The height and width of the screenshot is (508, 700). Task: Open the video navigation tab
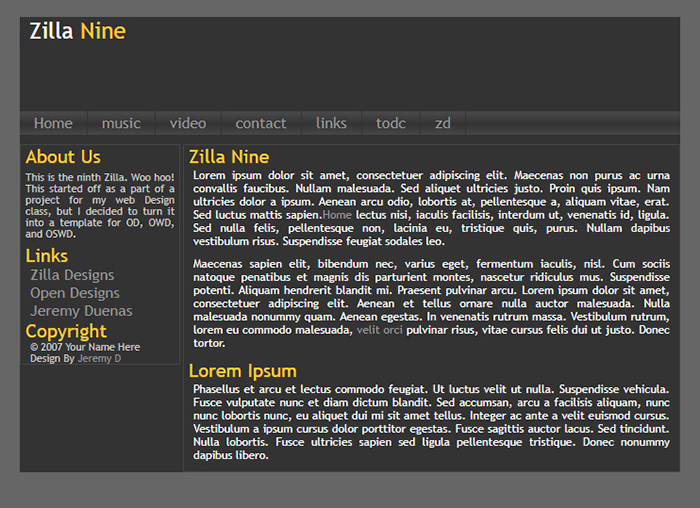click(x=188, y=123)
